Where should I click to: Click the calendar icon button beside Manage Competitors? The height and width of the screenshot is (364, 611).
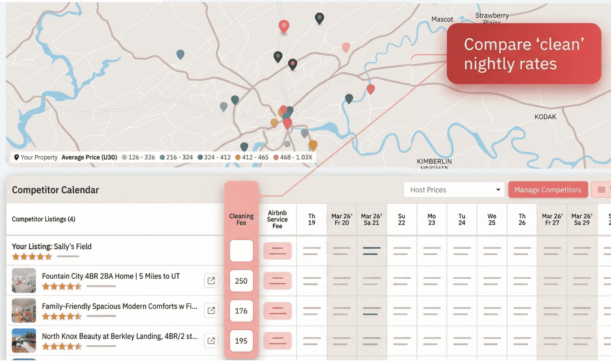[x=602, y=190]
